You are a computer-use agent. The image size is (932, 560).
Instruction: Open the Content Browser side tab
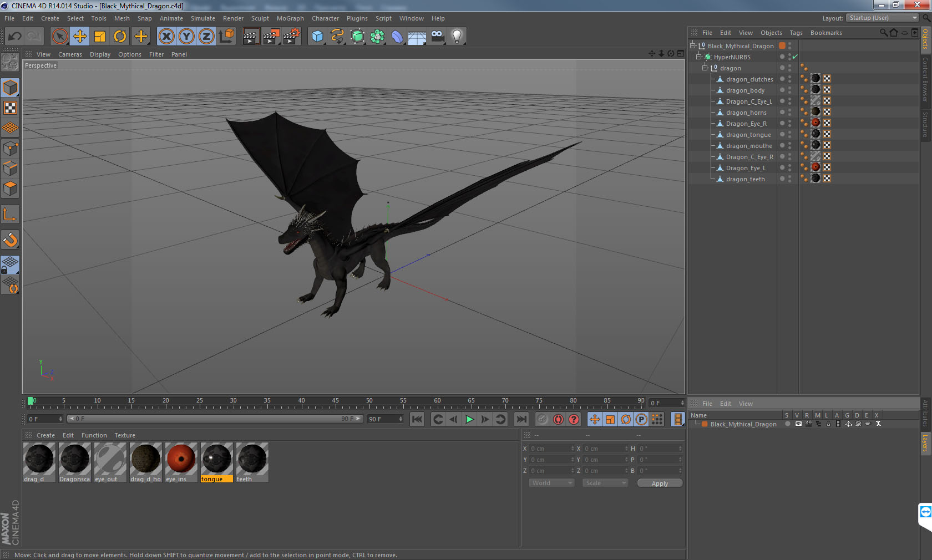point(925,79)
